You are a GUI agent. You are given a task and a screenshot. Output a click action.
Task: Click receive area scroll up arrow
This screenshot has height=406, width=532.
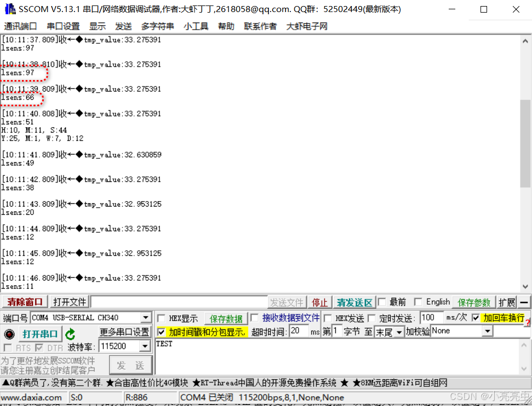(525, 42)
